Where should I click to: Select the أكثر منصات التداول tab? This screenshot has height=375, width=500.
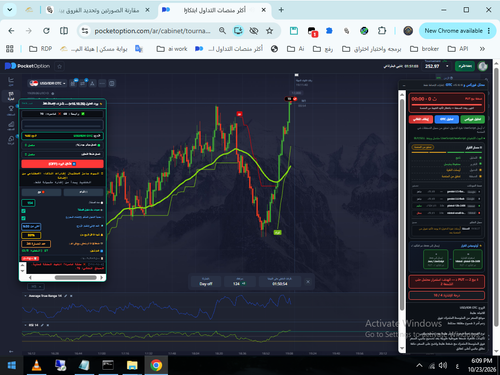coord(214,10)
